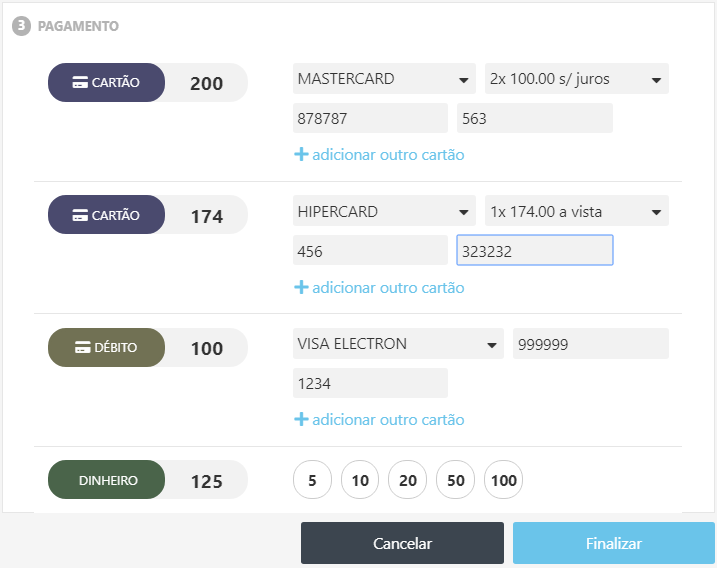The height and width of the screenshot is (568, 717).
Task: Expand the 1x 174.00 a vista dropdown
Action: (575, 211)
